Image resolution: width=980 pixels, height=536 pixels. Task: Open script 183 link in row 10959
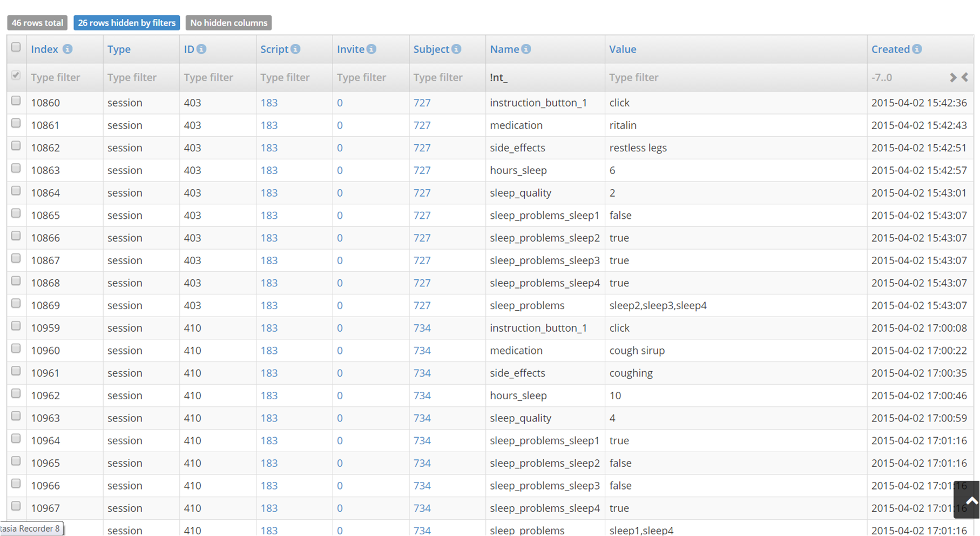[269, 328]
